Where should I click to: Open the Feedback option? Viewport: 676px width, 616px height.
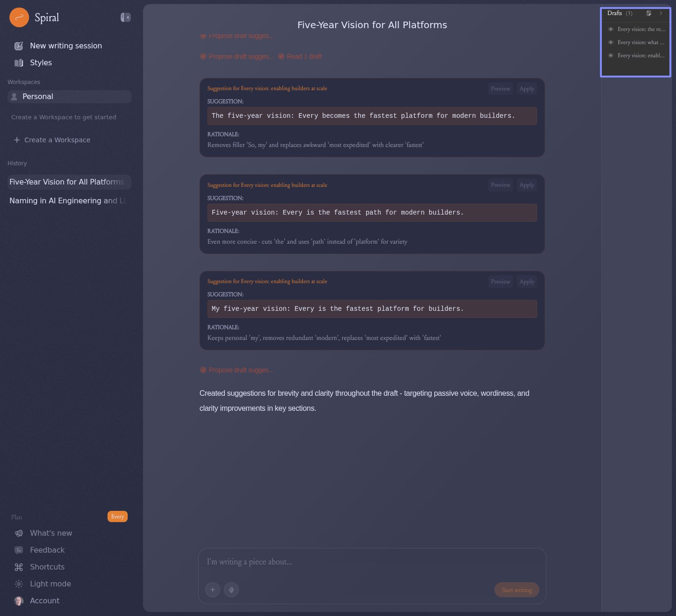[47, 550]
